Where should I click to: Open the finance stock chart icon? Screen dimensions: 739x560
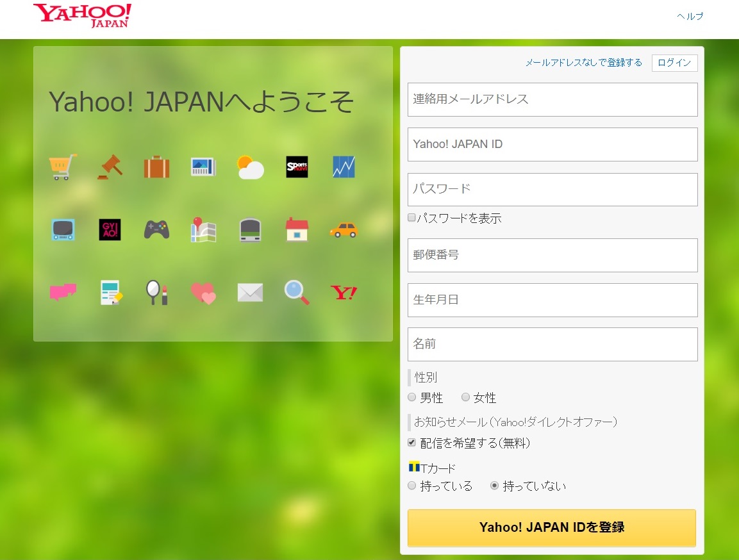[x=344, y=167]
